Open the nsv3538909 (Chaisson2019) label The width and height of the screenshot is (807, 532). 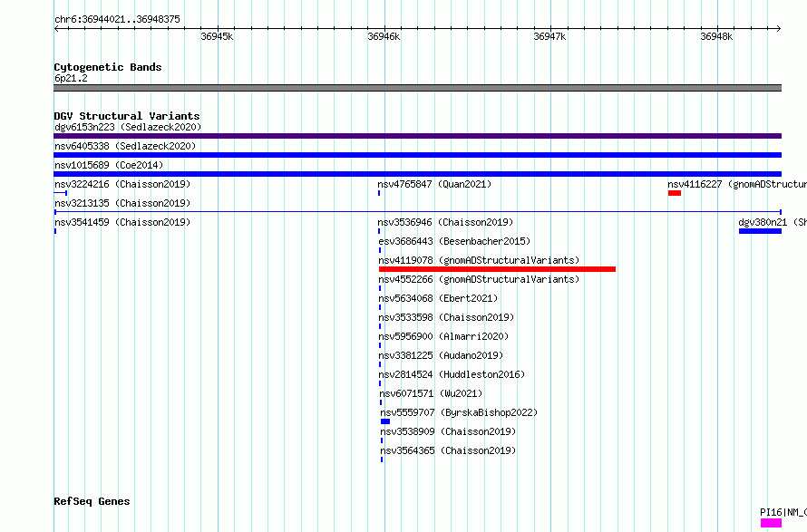click(x=448, y=431)
